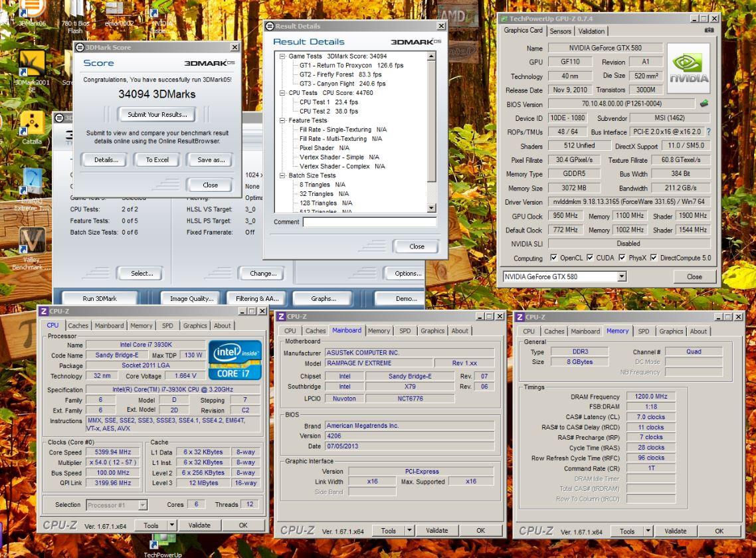Select CPU Test 2 result row
This screenshot has width=756, height=558.
(329, 111)
